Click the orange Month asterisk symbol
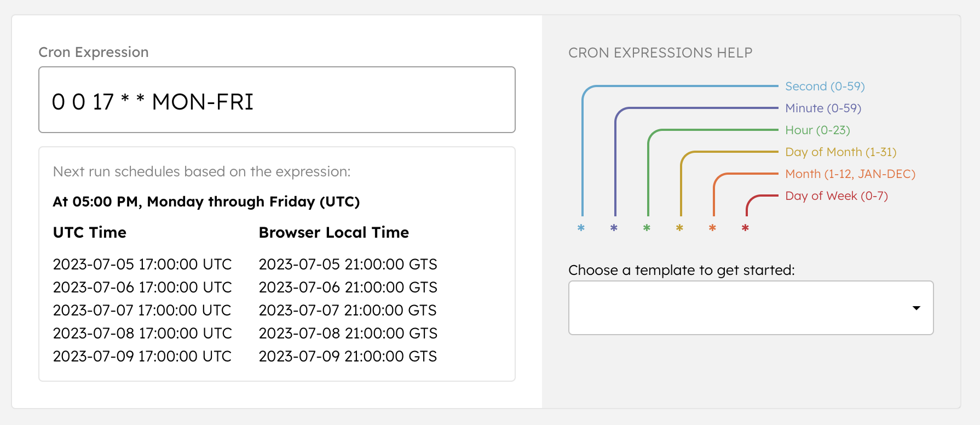The height and width of the screenshot is (425, 980). click(x=712, y=228)
